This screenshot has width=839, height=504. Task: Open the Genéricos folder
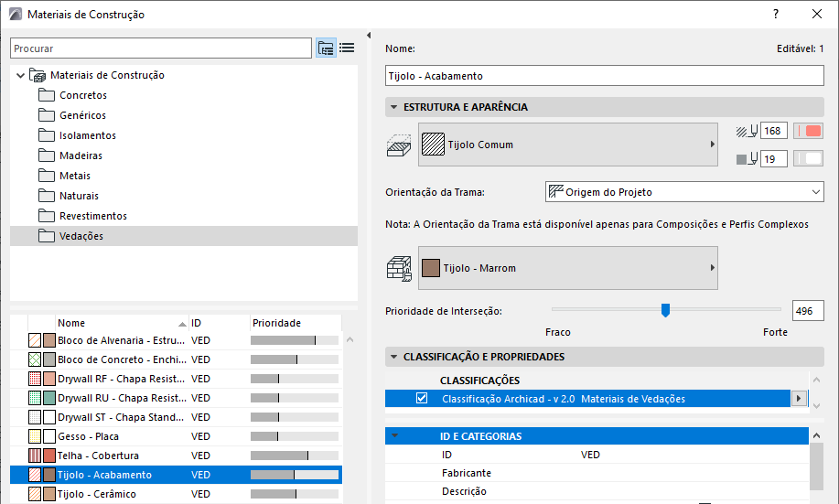(72, 115)
